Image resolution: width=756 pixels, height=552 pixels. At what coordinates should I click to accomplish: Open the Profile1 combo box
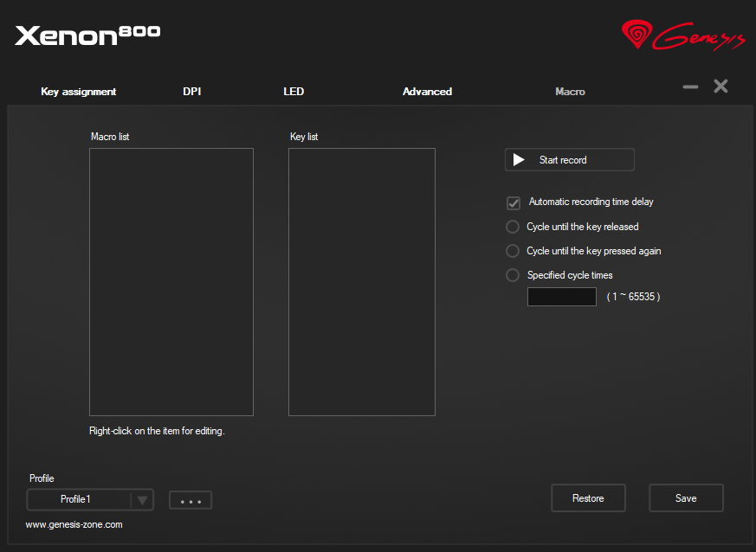click(x=78, y=500)
